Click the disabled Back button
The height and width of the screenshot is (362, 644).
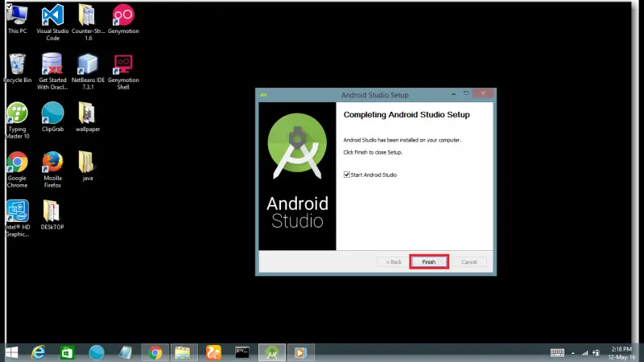click(x=394, y=262)
